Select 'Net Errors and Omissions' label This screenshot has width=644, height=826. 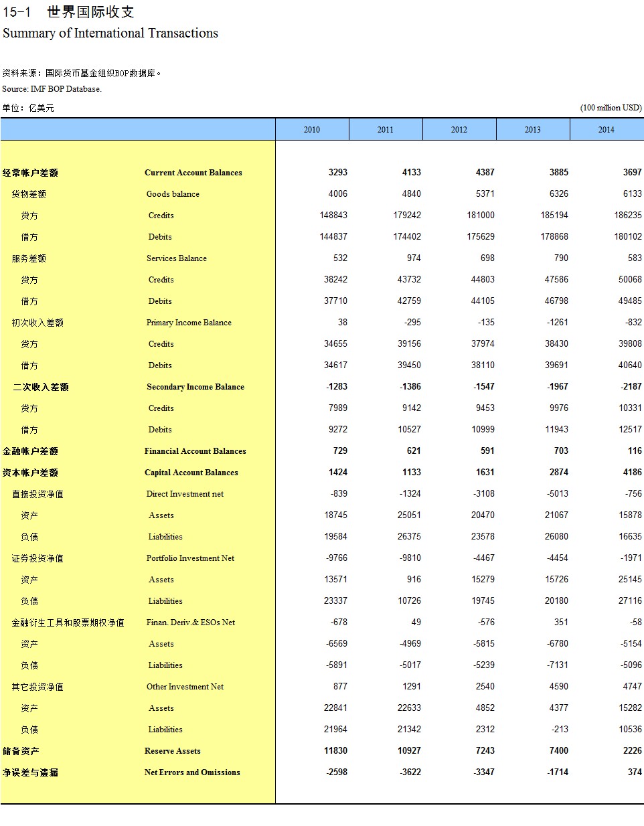pos(192,772)
